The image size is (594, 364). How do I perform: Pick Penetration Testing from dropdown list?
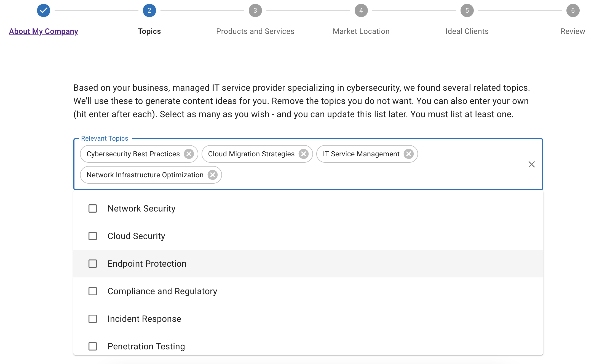click(x=146, y=346)
